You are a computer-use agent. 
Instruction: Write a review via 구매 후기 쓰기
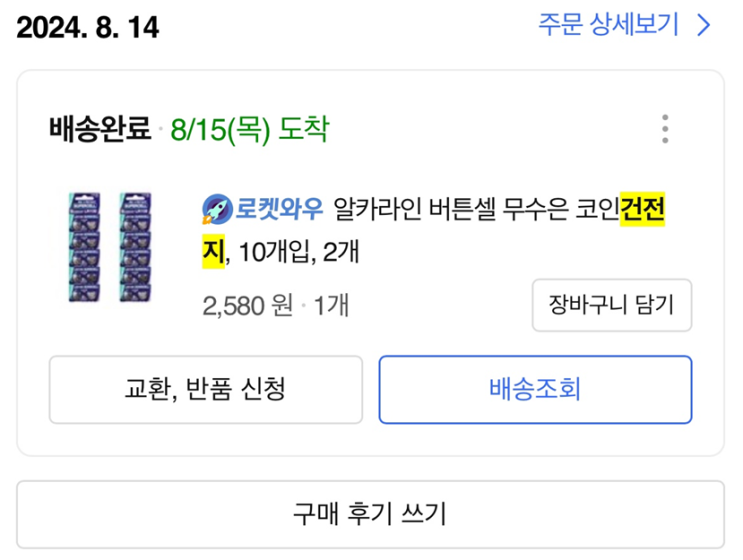click(370, 514)
